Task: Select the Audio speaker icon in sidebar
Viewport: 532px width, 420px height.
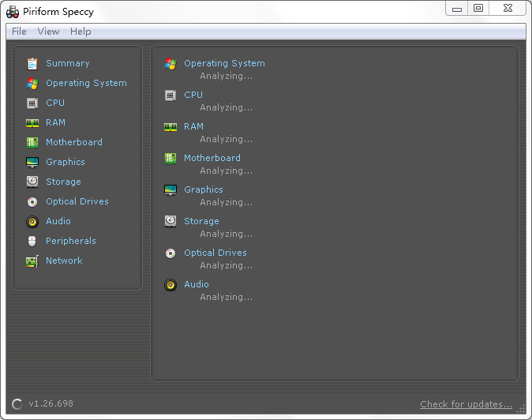Action: [32, 222]
